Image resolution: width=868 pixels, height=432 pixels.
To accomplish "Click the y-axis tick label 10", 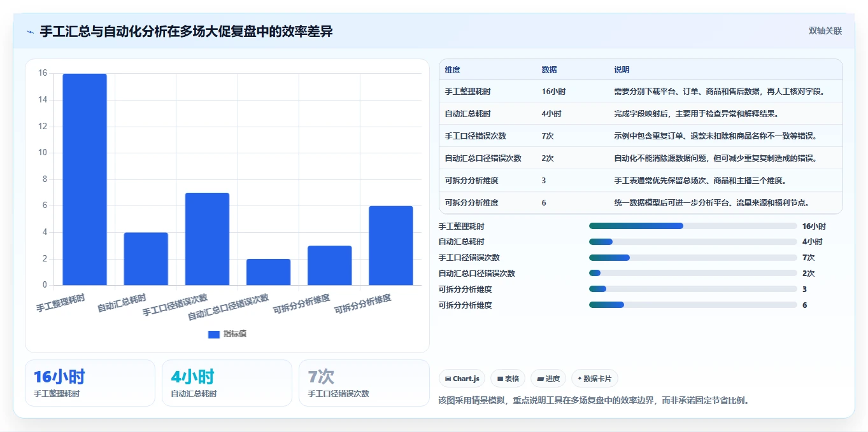I will coord(43,153).
